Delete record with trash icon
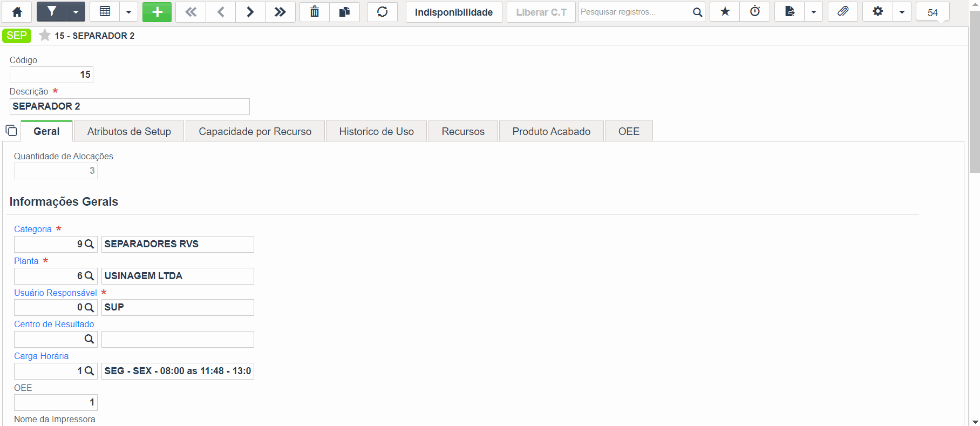This screenshot has height=426, width=980. point(315,12)
